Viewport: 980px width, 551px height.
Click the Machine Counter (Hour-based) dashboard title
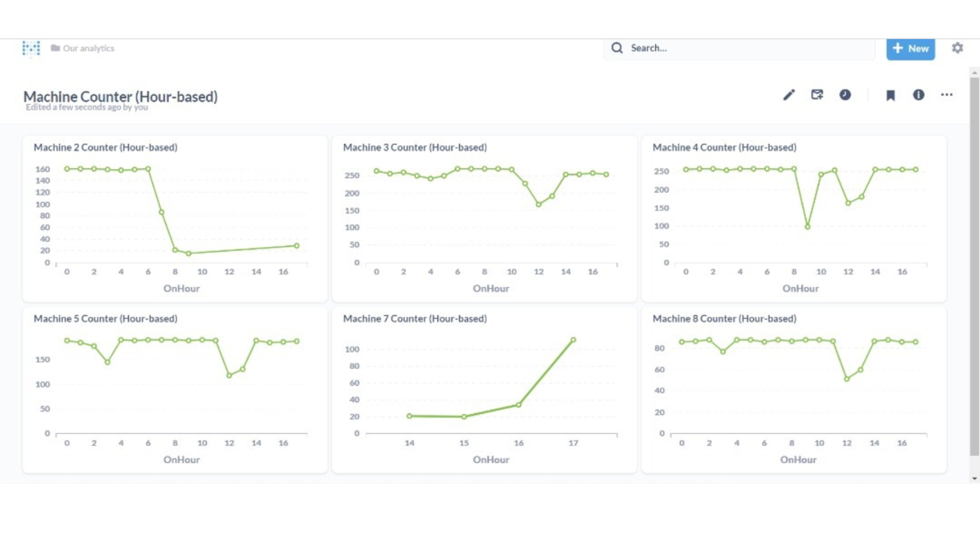pyautogui.click(x=121, y=96)
